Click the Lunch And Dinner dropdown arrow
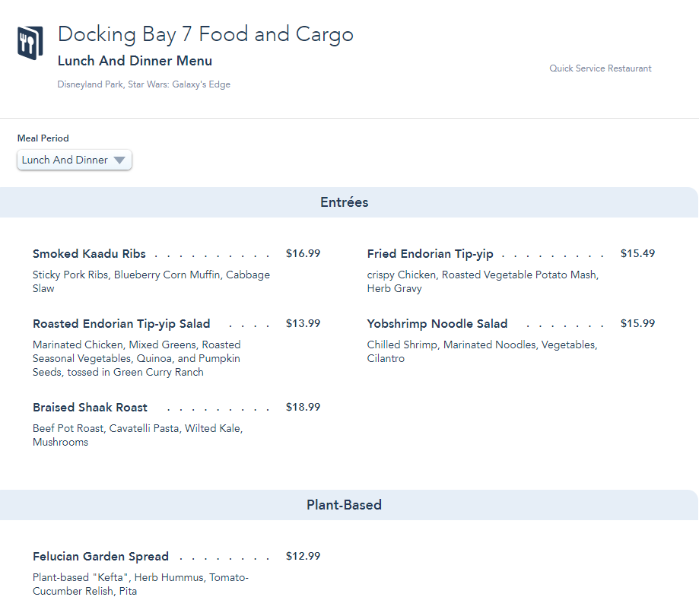 (119, 160)
